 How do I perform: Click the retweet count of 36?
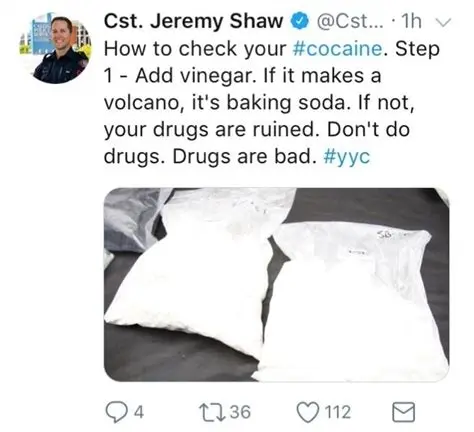(x=240, y=412)
